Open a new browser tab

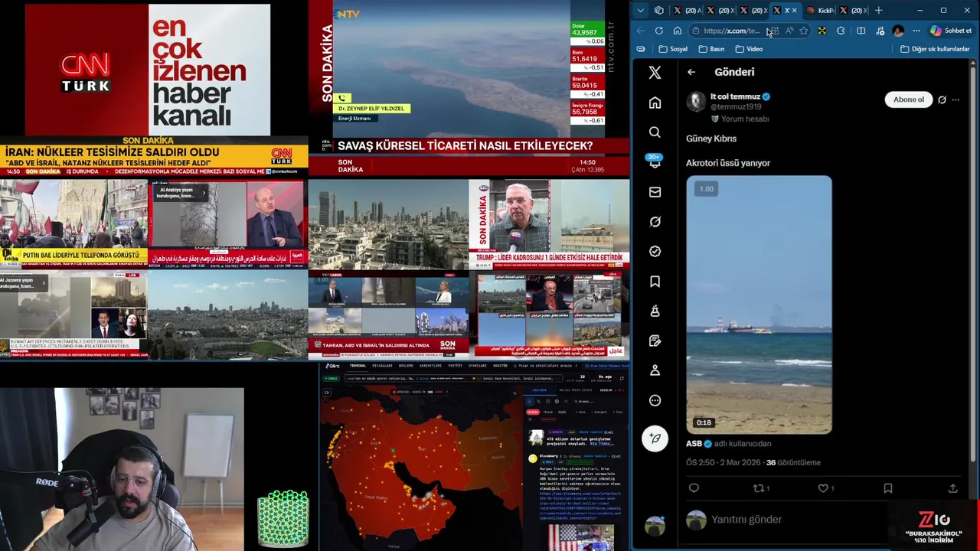click(x=879, y=10)
